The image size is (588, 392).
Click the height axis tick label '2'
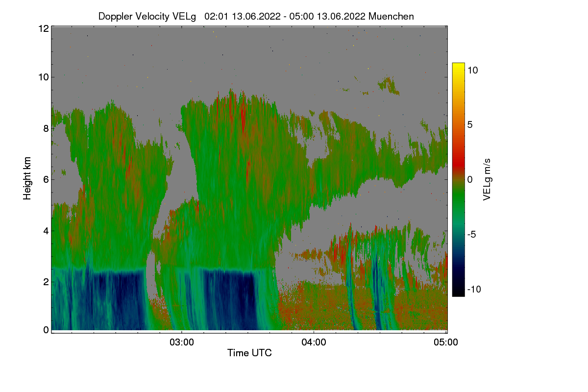click(46, 281)
